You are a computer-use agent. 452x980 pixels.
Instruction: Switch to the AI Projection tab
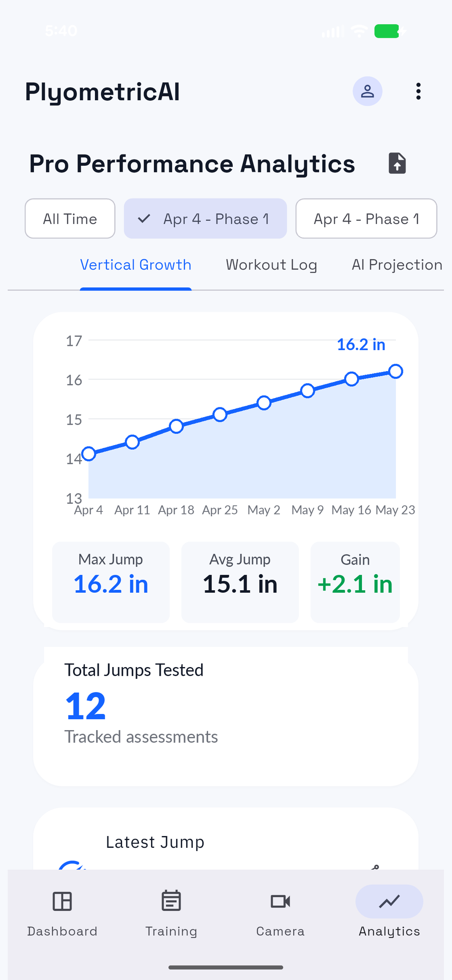(x=397, y=265)
